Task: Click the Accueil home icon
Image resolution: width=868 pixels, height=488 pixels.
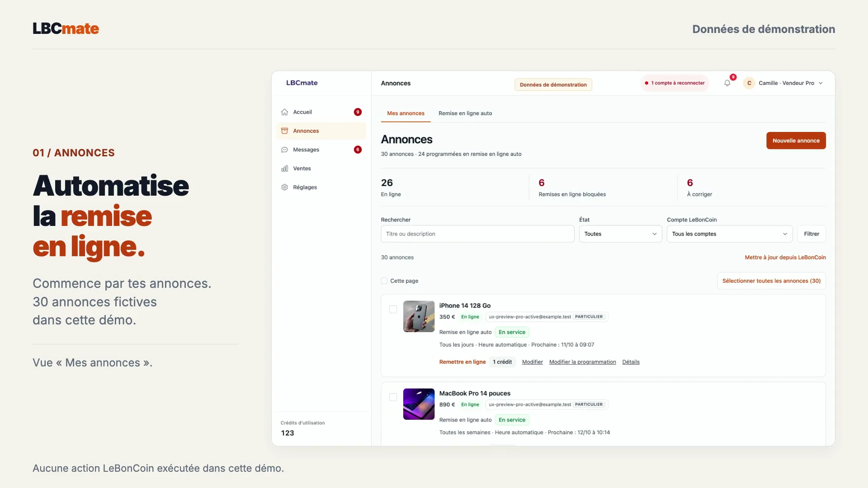Action: (x=284, y=112)
